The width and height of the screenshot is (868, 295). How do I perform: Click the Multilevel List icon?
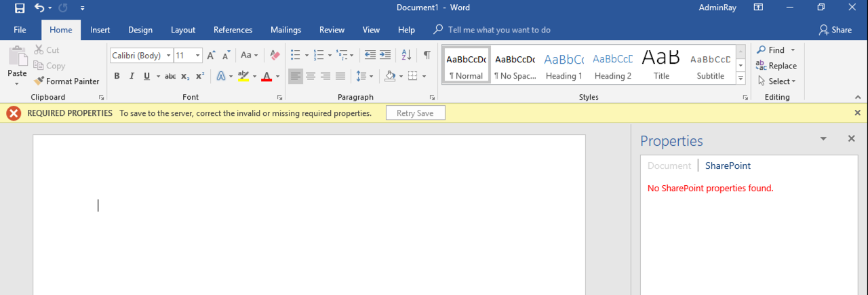[x=342, y=56]
